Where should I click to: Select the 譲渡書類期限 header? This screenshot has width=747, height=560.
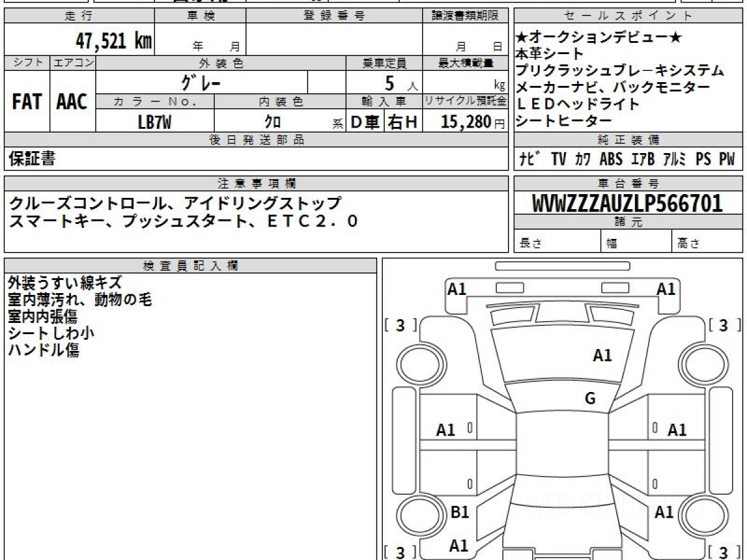coord(465,16)
